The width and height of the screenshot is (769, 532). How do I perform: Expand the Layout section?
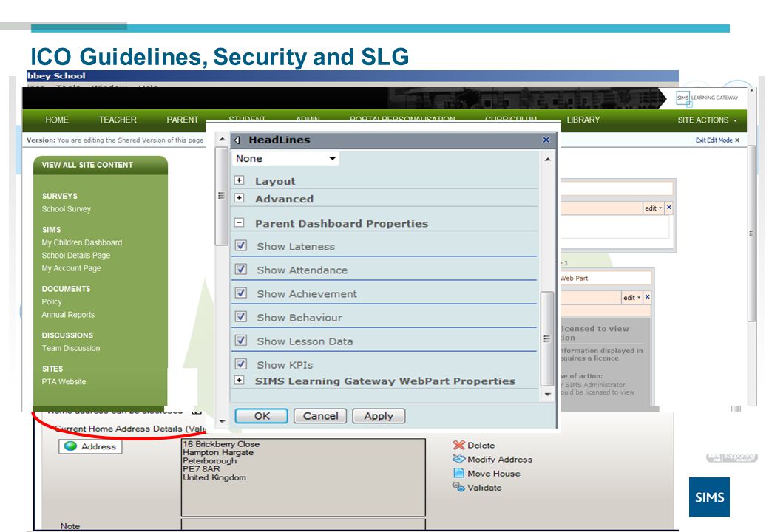pos(239,180)
